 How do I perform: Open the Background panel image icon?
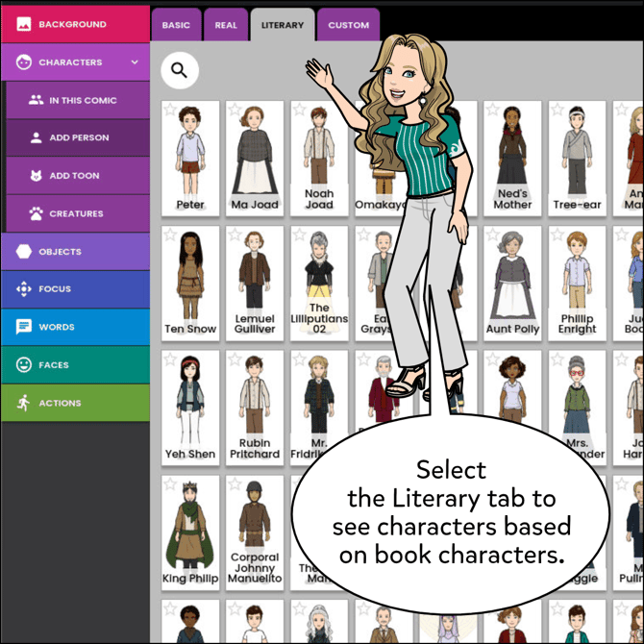click(24, 24)
